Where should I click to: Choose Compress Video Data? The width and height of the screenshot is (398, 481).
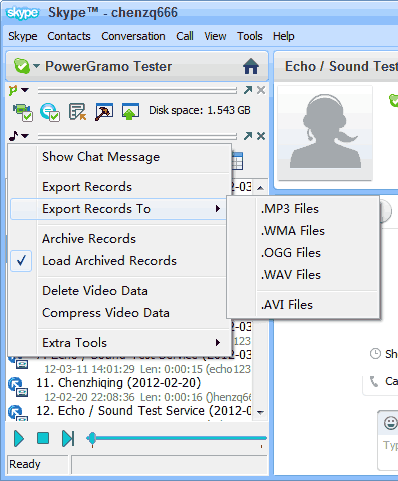pos(120,313)
